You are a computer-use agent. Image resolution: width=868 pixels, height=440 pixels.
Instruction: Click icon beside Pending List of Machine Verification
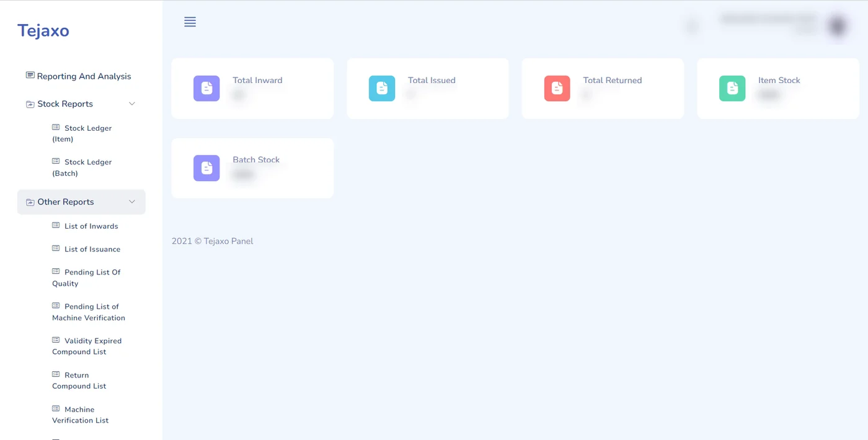click(56, 306)
